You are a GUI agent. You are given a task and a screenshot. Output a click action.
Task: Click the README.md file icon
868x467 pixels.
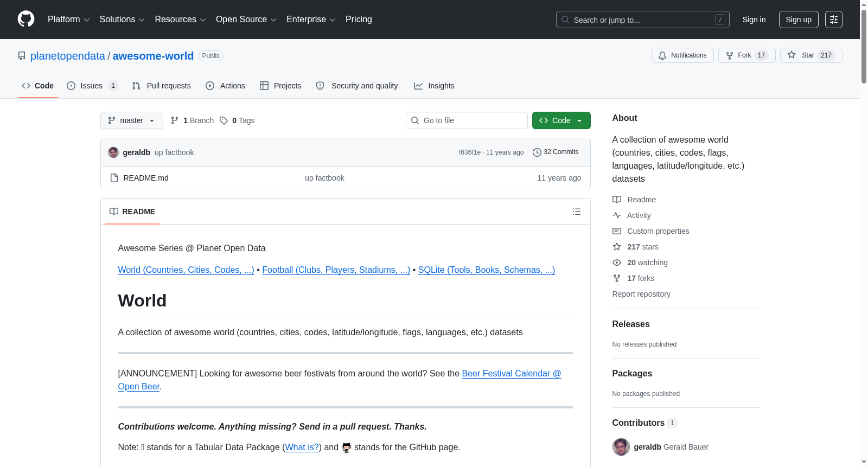(114, 178)
